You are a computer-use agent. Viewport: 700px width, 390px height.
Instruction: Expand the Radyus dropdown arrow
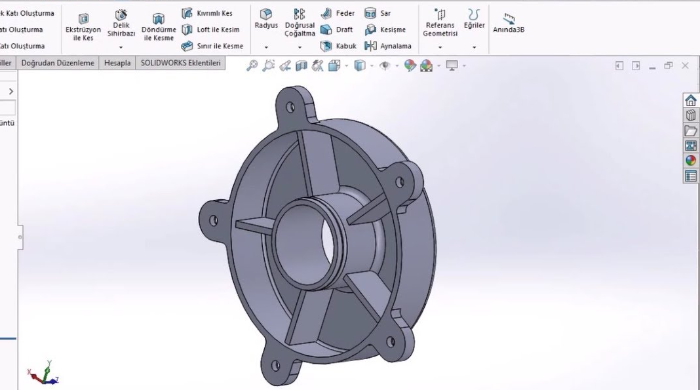tap(266, 47)
